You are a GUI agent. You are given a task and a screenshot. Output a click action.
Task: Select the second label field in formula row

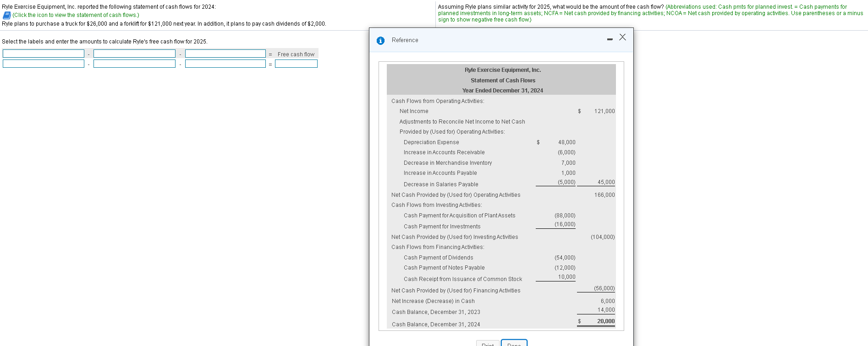(x=134, y=54)
